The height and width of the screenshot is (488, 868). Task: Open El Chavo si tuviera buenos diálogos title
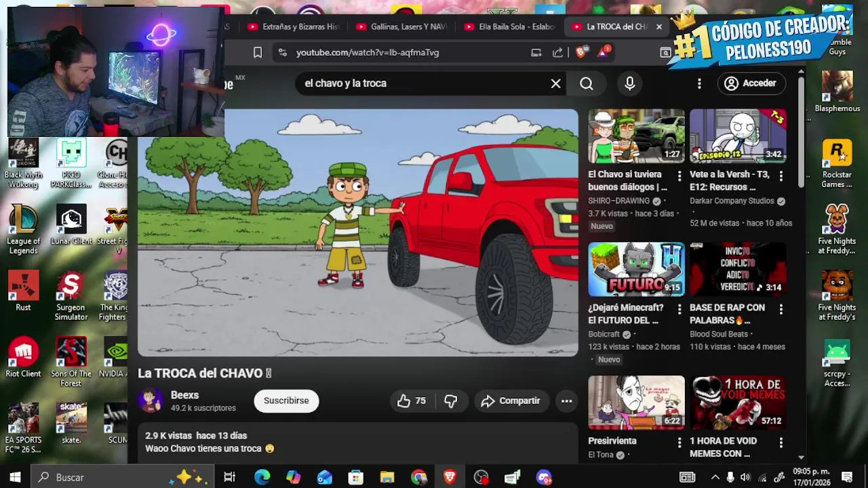628,180
